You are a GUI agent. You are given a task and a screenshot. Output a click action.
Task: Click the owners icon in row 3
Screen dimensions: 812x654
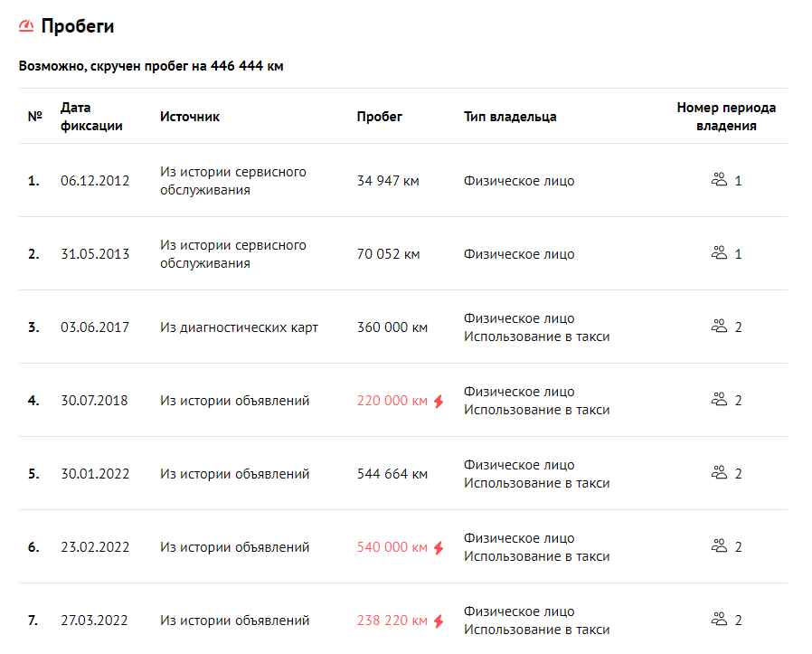click(719, 327)
